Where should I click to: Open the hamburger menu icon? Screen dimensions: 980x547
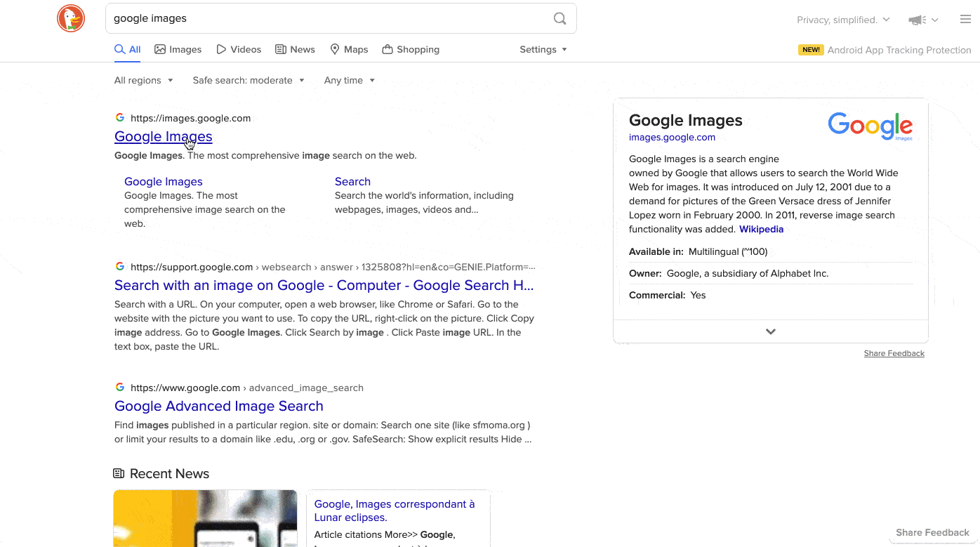pyautogui.click(x=965, y=19)
